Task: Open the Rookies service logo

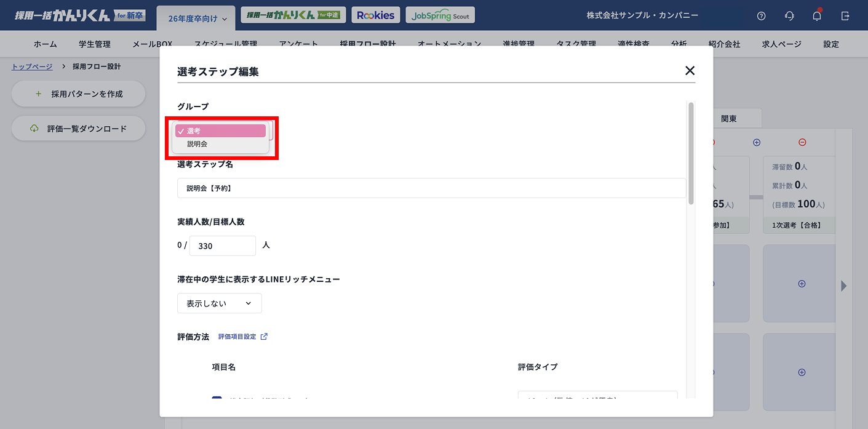Action: [376, 15]
